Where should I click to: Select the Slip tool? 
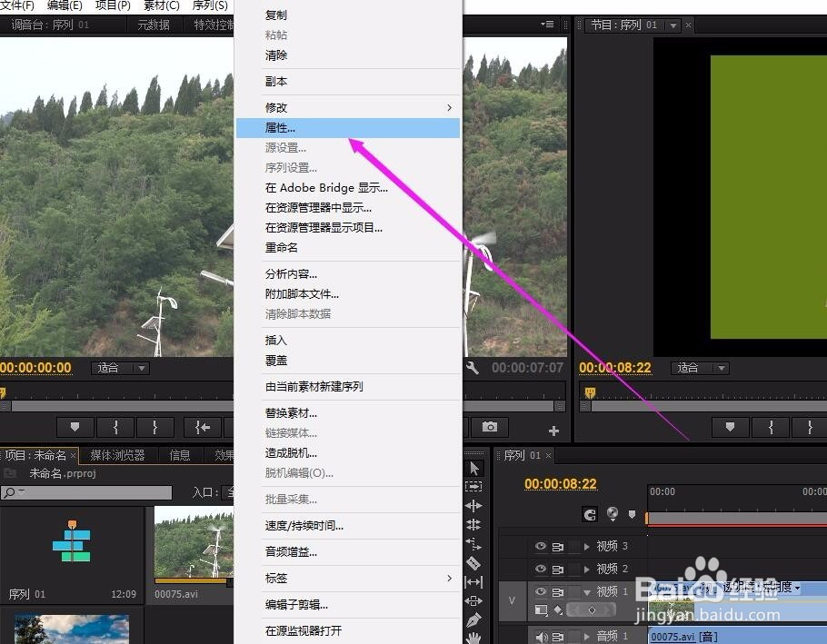click(x=473, y=582)
